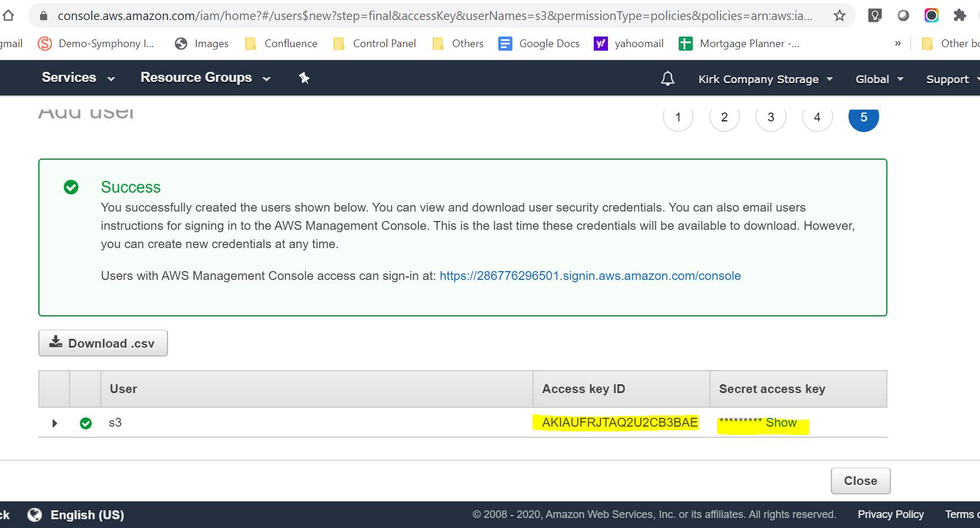Open the Privacy Policy link

tap(891, 514)
